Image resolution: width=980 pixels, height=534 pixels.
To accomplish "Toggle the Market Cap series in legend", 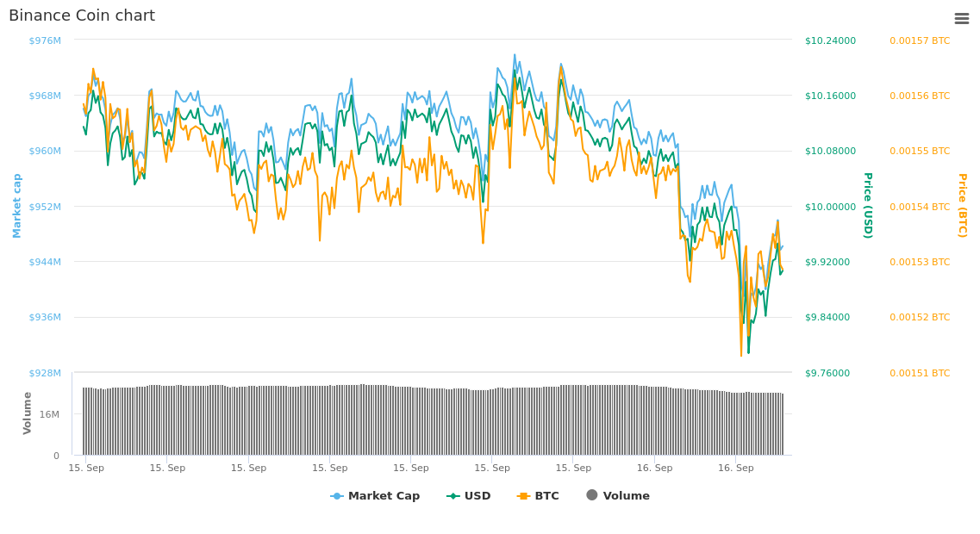I will [x=375, y=496].
